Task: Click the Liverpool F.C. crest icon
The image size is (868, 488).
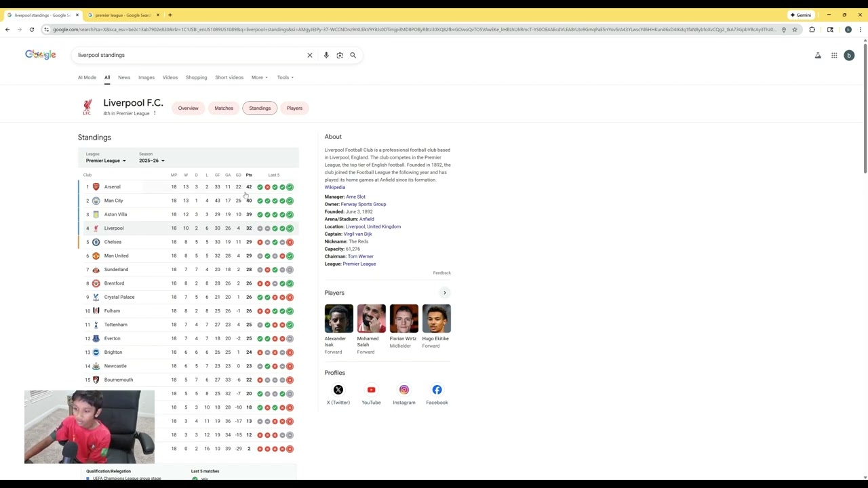Action: 87,107
